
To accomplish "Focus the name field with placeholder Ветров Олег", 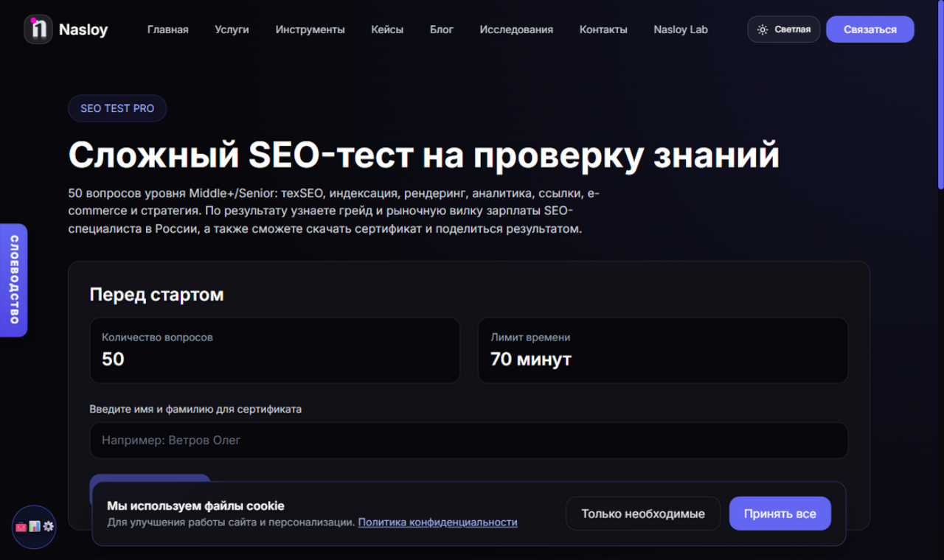I will pyautogui.click(x=469, y=441).
